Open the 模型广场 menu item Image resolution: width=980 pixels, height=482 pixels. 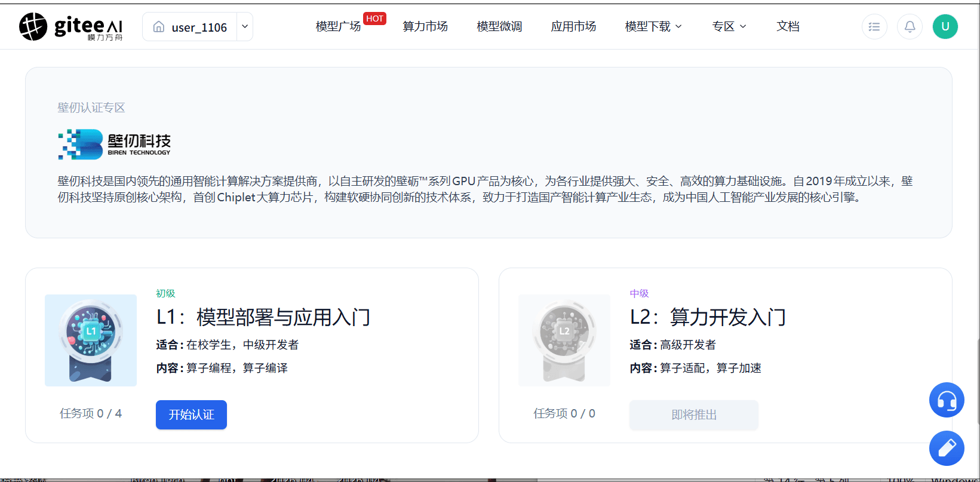[x=338, y=26]
